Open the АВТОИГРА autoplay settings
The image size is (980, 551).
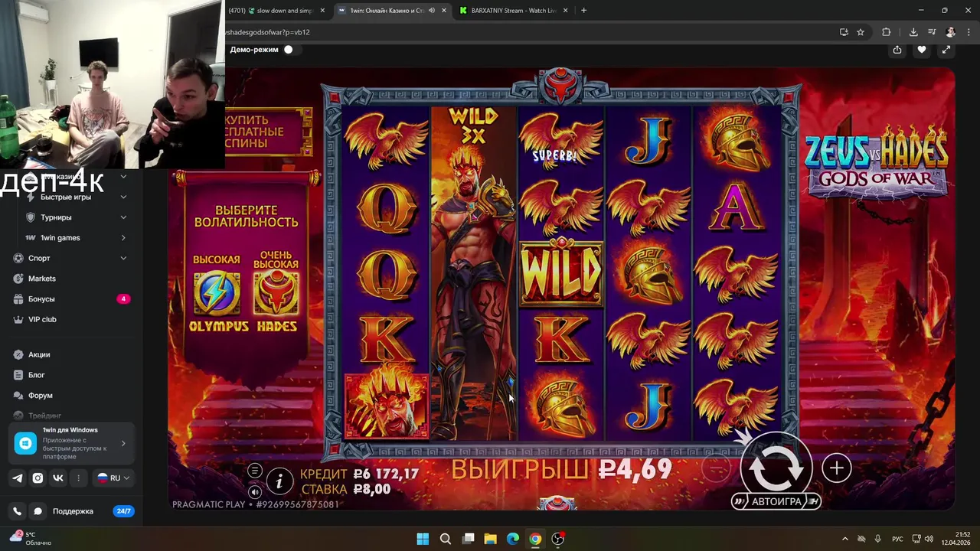pos(776,502)
